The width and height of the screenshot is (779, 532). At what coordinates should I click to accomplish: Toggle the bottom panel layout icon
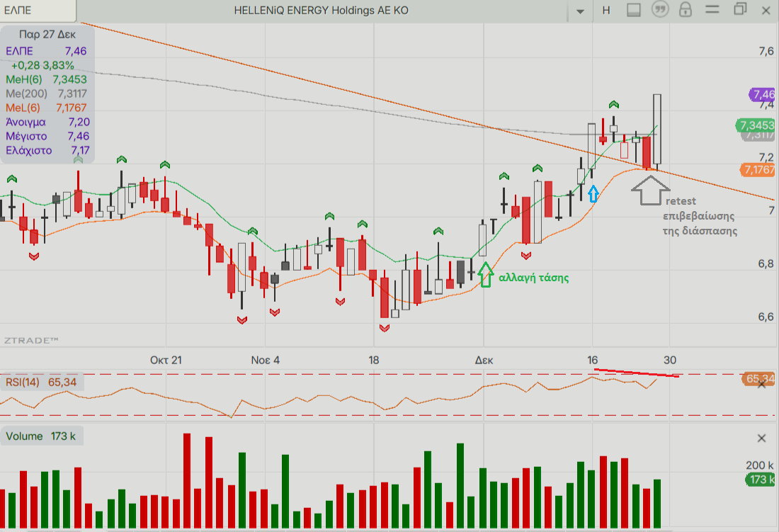[633, 10]
